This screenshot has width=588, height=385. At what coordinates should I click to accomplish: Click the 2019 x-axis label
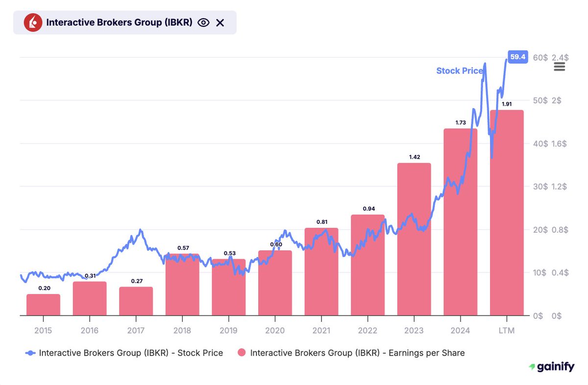click(228, 331)
